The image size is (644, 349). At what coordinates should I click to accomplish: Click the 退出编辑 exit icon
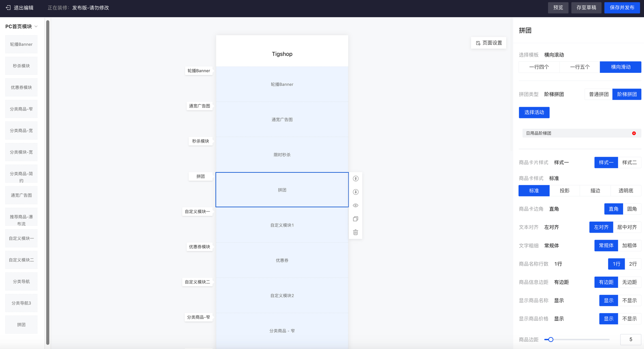click(x=8, y=8)
